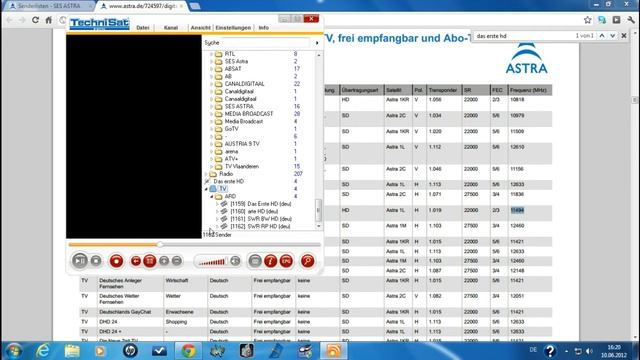This screenshot has height=360, width=640.
Task: Collapse the ARD folder
Action: (x=211, y=196)
